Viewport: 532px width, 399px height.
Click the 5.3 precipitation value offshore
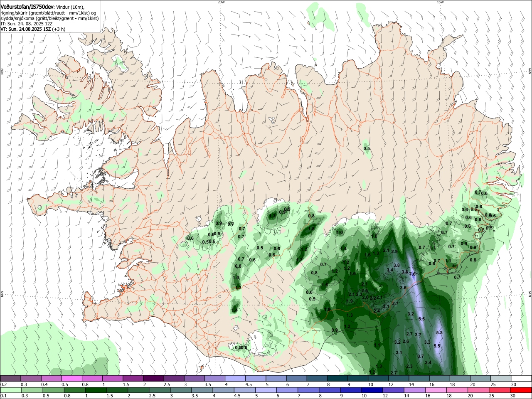[x=439, y=332]
